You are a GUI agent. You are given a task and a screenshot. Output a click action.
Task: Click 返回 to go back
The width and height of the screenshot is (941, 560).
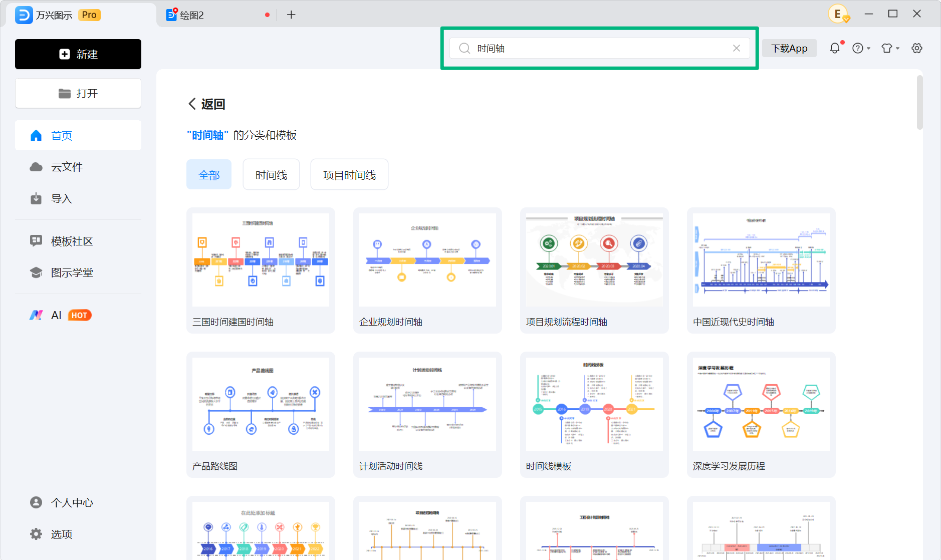coord(206,104)
